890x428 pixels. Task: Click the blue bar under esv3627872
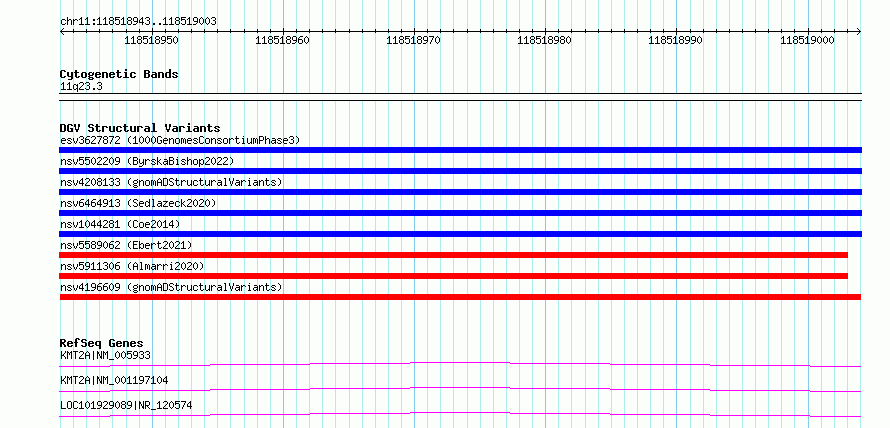point(460,150)
